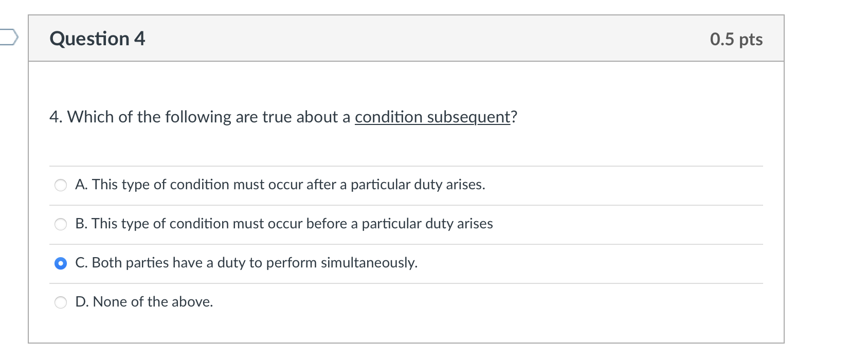
Task: Click the underlined 'condition subsequent' text
Action: pos(432,117)
